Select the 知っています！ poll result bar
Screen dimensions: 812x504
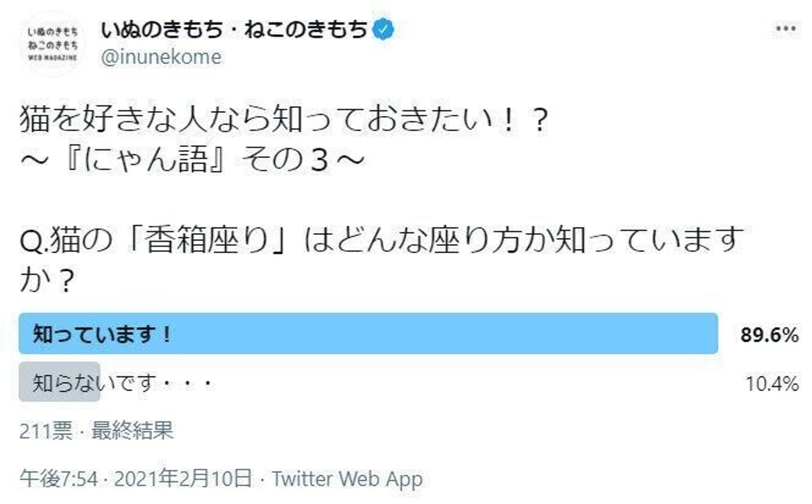366,332
